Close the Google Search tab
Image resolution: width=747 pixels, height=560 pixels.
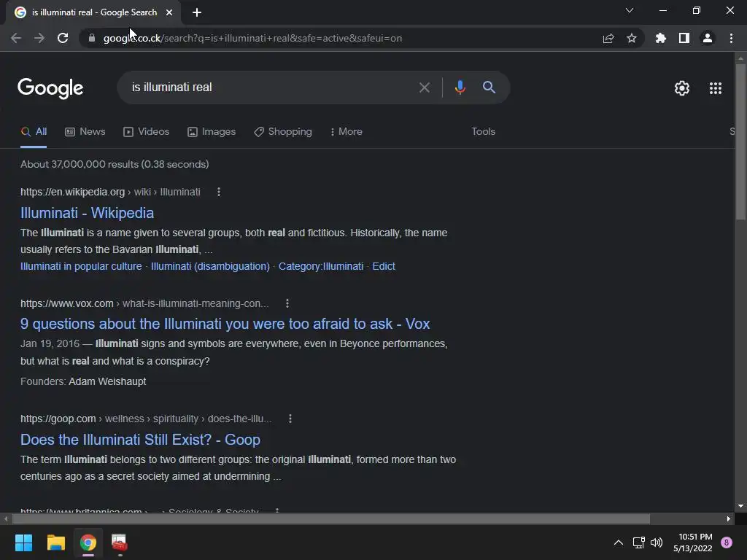click(169, 12)
